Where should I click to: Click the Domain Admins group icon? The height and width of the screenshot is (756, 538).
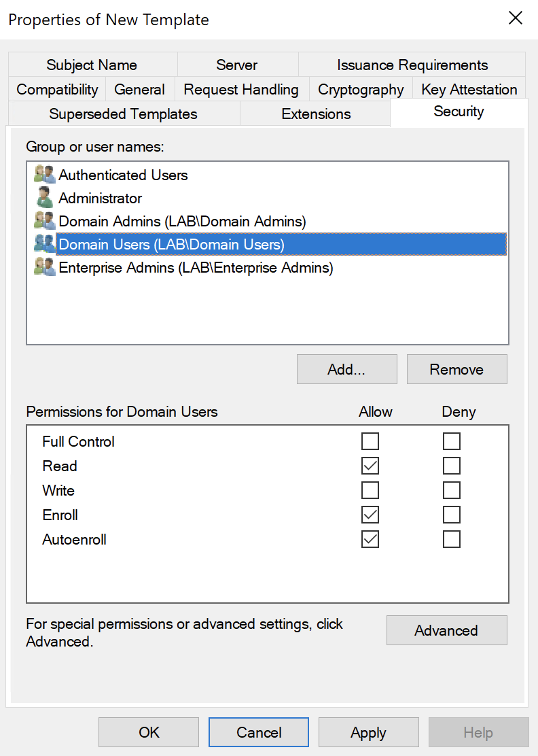point(44,221)
